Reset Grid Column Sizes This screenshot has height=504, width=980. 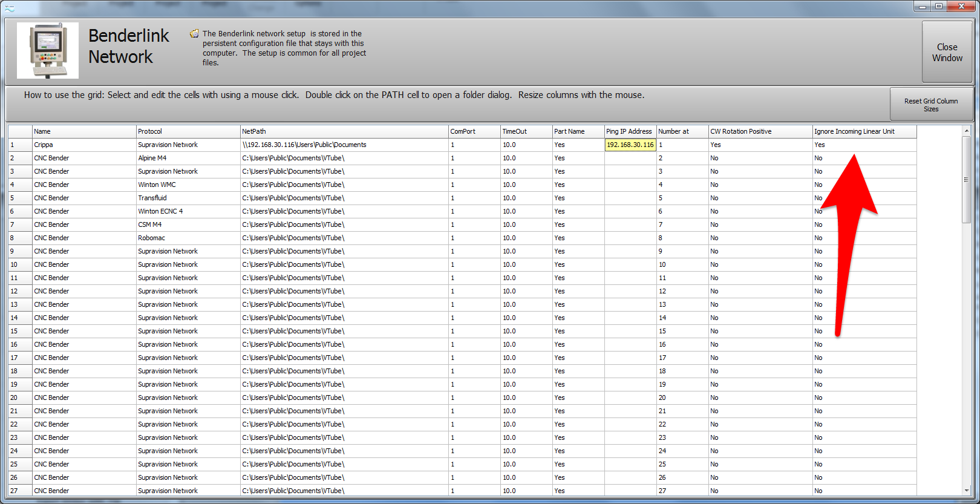tap(931, 105)
